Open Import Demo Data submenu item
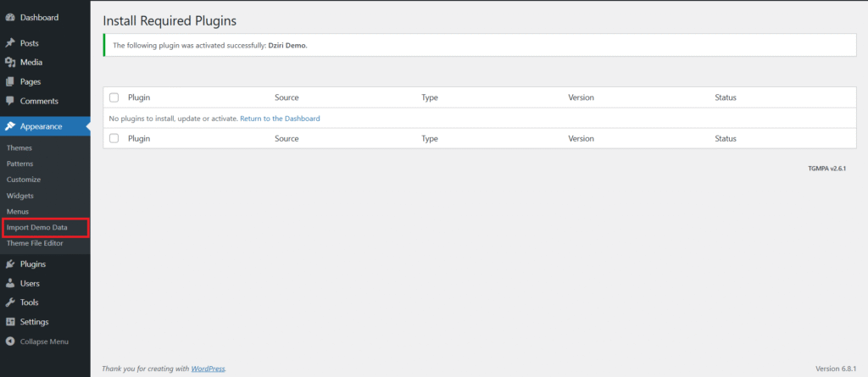 click(x=37, y=228)
